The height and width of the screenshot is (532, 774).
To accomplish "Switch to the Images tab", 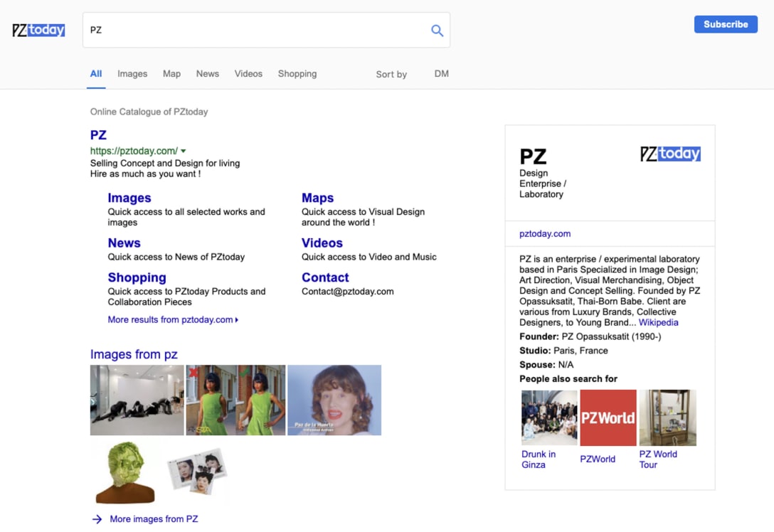I will pos(132,73).
